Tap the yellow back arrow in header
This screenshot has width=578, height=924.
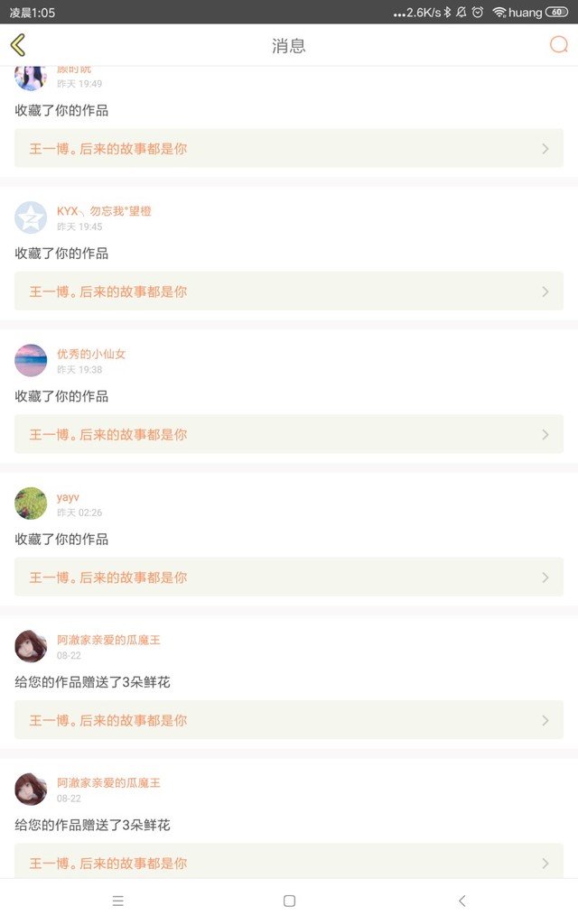click(x=18, y=45)
